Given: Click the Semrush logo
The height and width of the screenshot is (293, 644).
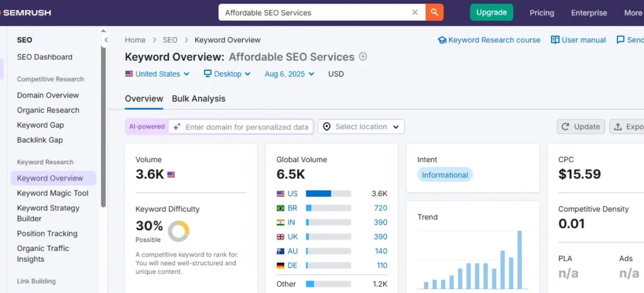Looking at the screenshot, I should pos(25,13).
